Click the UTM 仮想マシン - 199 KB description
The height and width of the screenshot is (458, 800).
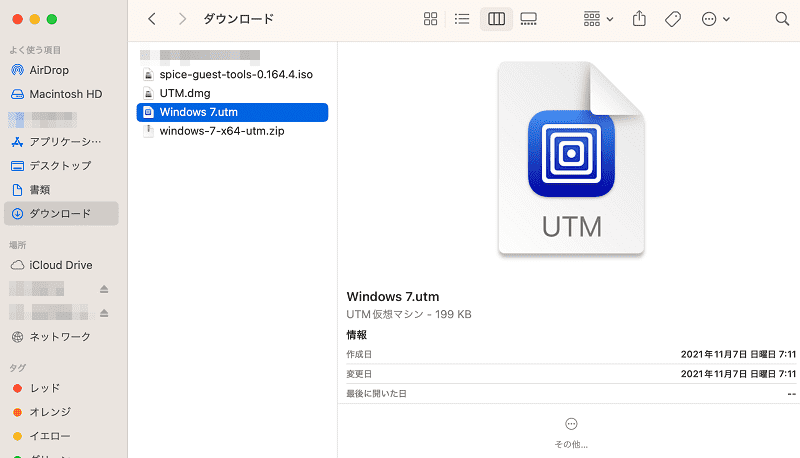tap(409, 315)
